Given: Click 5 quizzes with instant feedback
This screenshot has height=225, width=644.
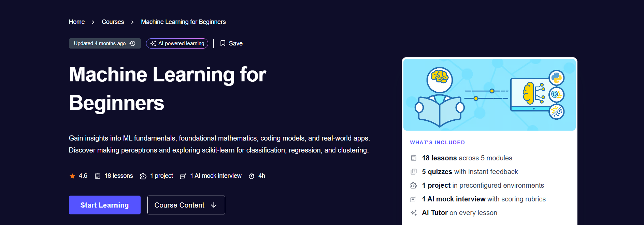Looking at the screenshot, I should pyautogui.click(x=470, y=172).
